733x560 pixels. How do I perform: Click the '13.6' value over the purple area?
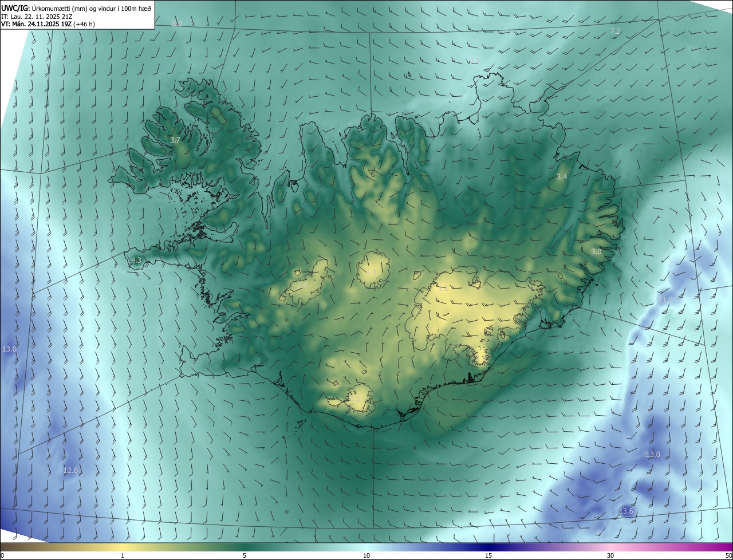coord(626,511)
